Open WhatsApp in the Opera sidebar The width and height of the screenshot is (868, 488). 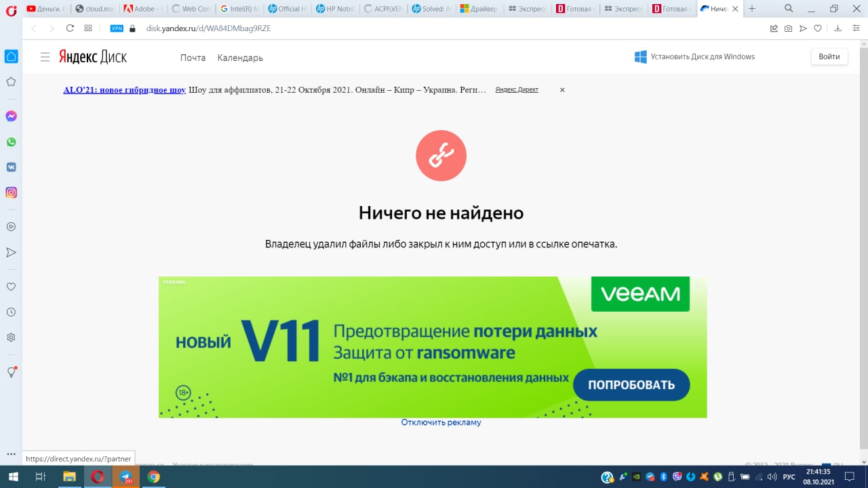tap(11, 142)
